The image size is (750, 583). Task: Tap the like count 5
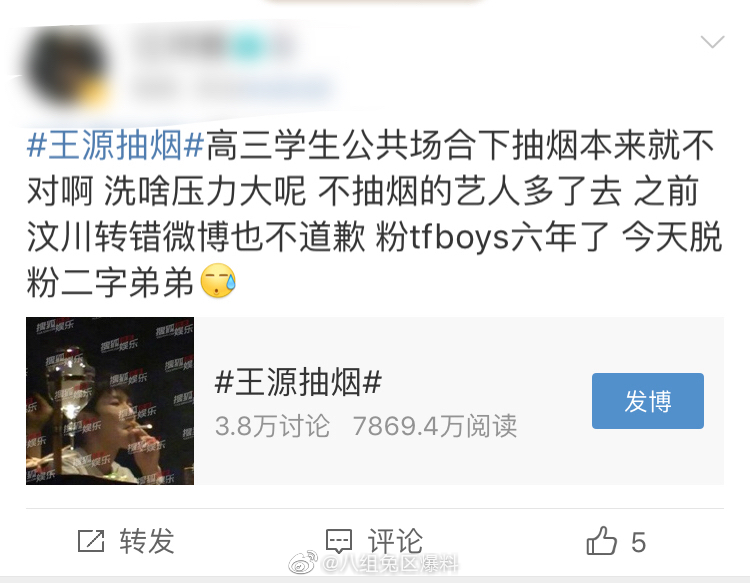[639, 543]
